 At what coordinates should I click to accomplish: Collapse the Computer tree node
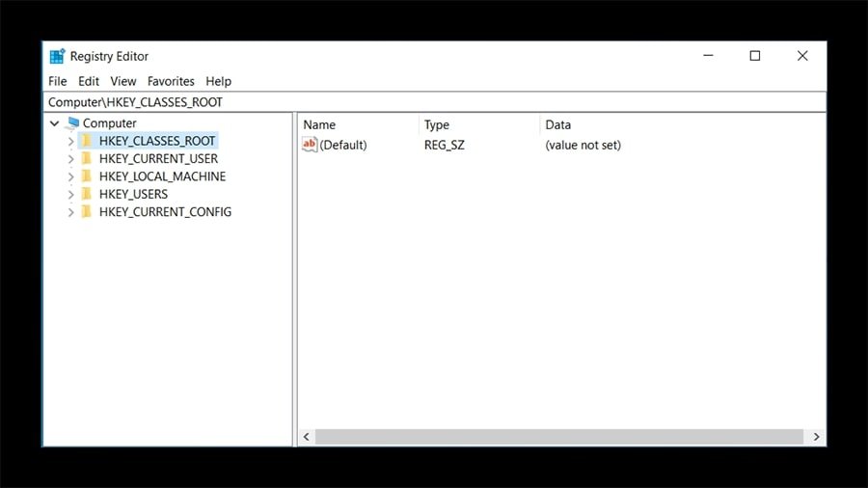pos(54,123)
